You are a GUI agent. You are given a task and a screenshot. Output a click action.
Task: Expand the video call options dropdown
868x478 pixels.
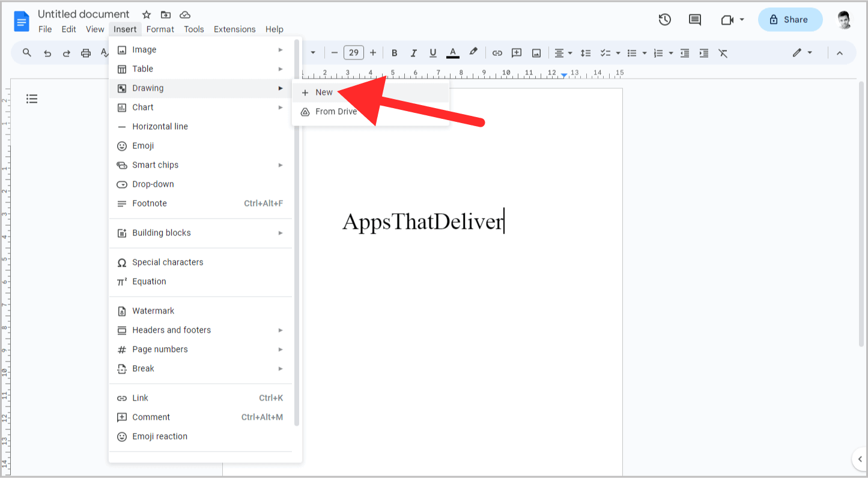tap(741, 19)
